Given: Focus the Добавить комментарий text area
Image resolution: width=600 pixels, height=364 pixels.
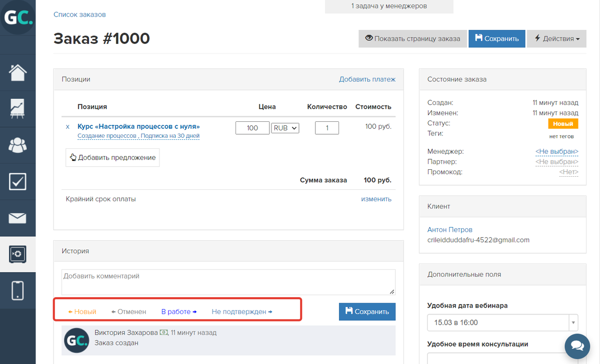Looking at the screenshot, I should [228, 282].
